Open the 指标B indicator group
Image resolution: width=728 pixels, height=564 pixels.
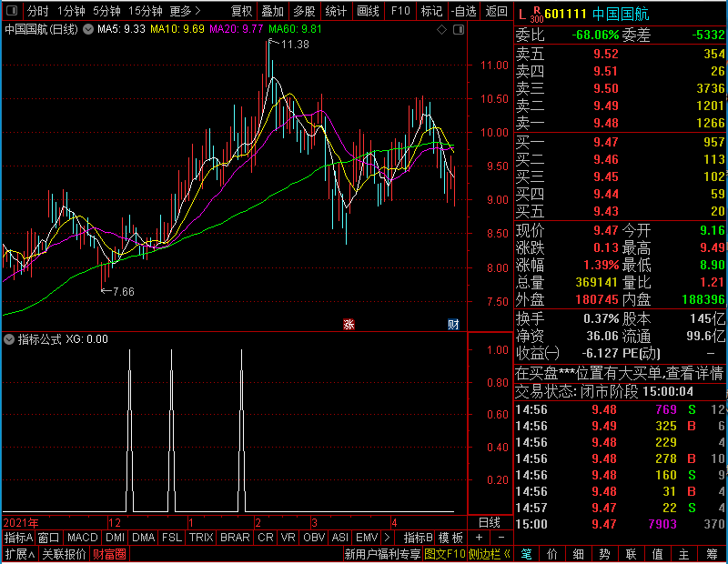click(419, 538)
